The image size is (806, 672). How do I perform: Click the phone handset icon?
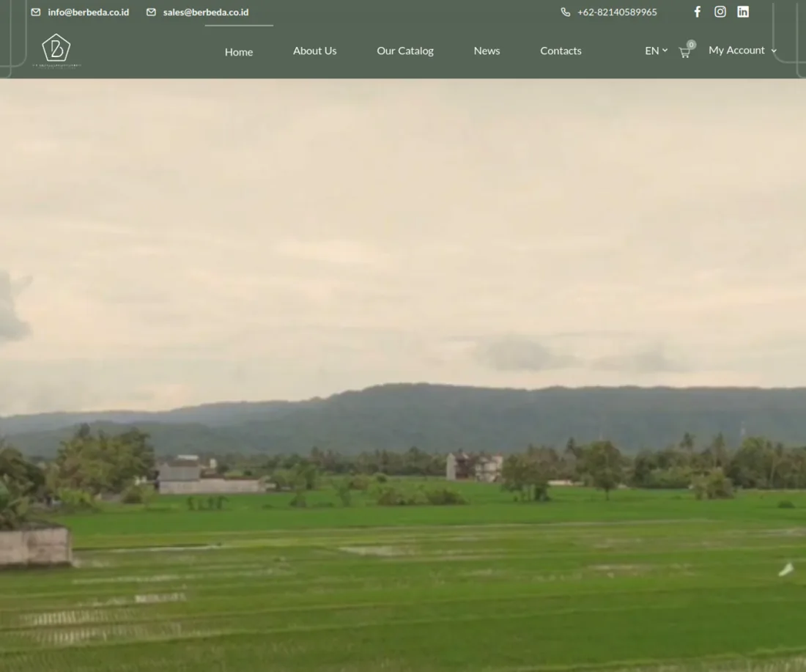pos(566,12)
